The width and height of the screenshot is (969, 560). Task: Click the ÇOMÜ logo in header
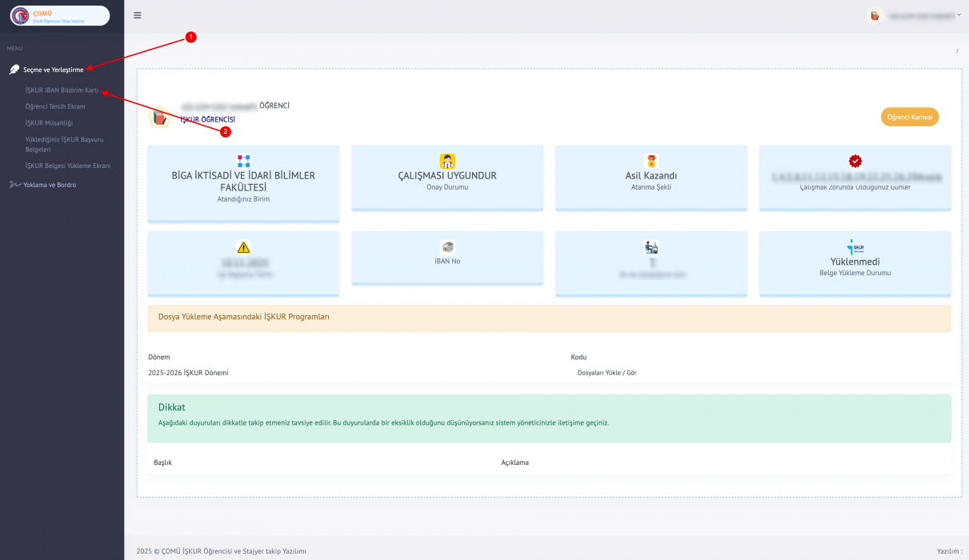60,15
